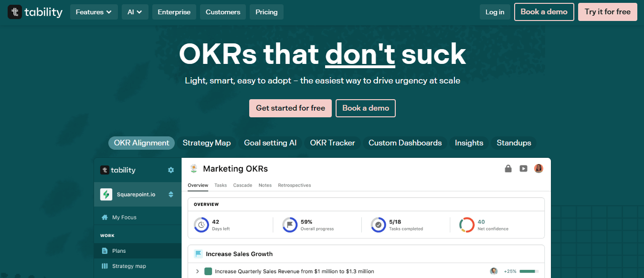This screenshot has height=278, width=644.
Task: Click the Log in button
Action: (x=495, y=12)
